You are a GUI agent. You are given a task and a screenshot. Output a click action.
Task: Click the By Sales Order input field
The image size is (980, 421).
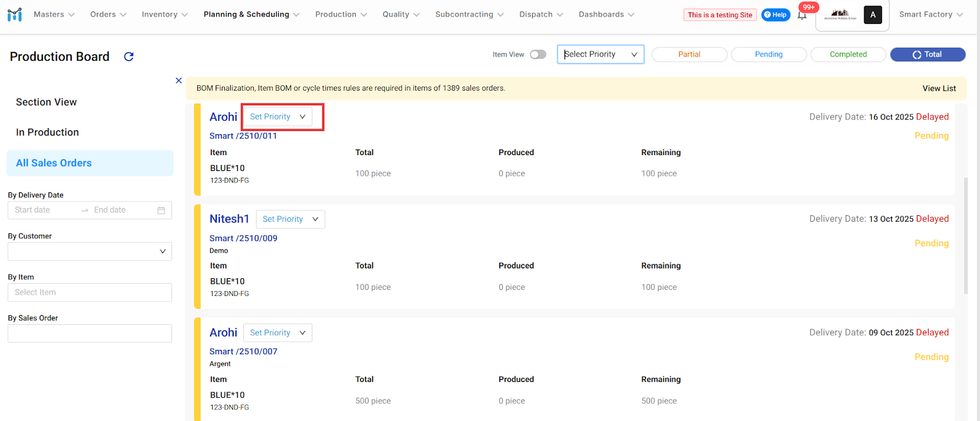(89, 333)
